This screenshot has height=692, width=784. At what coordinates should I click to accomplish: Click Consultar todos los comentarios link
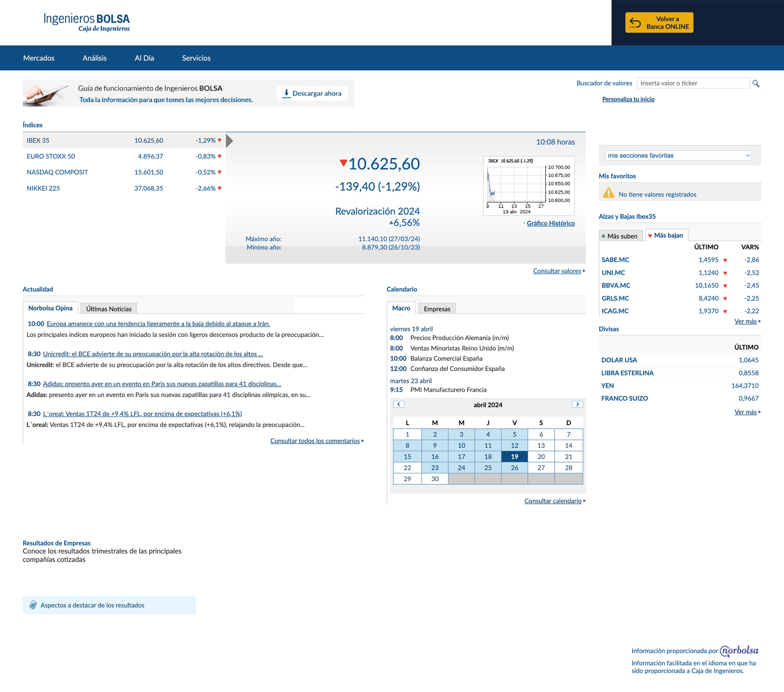315,441
